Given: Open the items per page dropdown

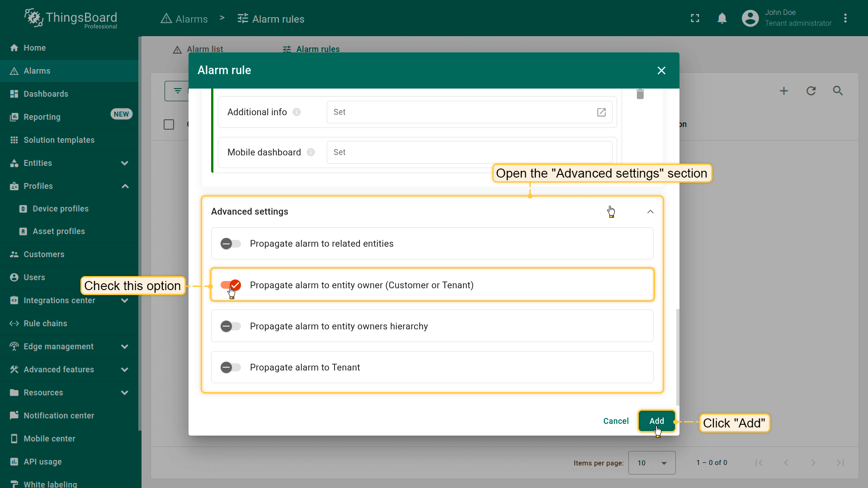Looking at the screenshot, I should pyautogui.click(x=651, y=463).
